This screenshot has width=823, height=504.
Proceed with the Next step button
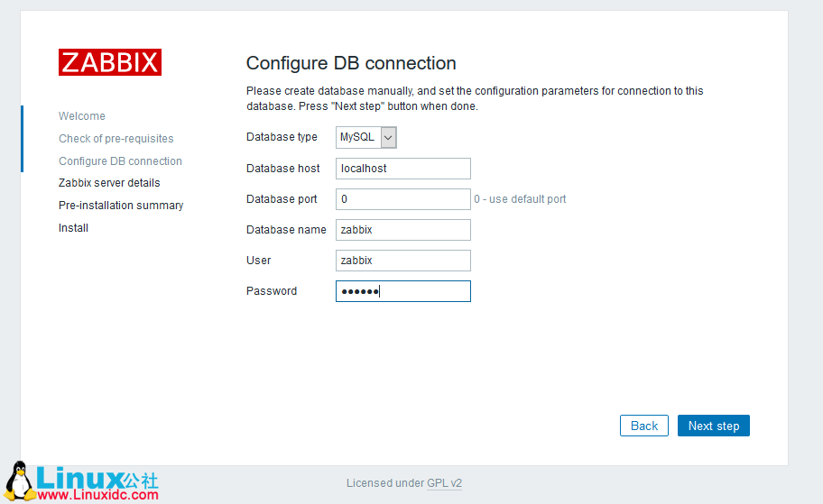tap(713, 426)
